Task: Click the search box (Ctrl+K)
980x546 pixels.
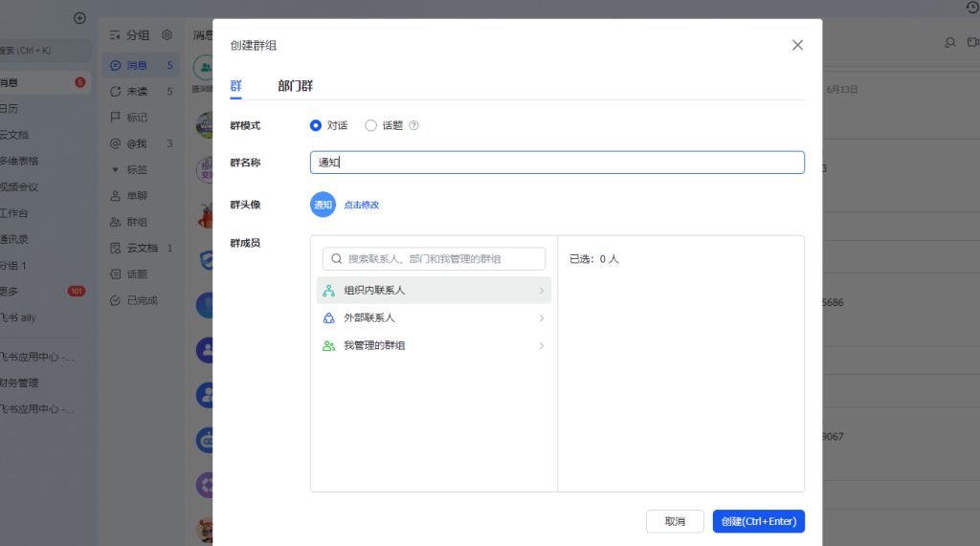Action: (45, 51)
